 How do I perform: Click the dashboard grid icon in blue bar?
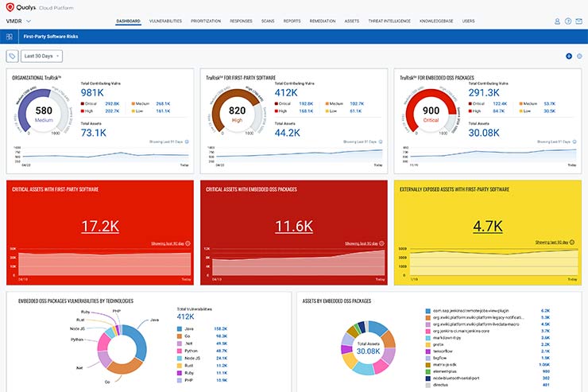pos(10,36)
